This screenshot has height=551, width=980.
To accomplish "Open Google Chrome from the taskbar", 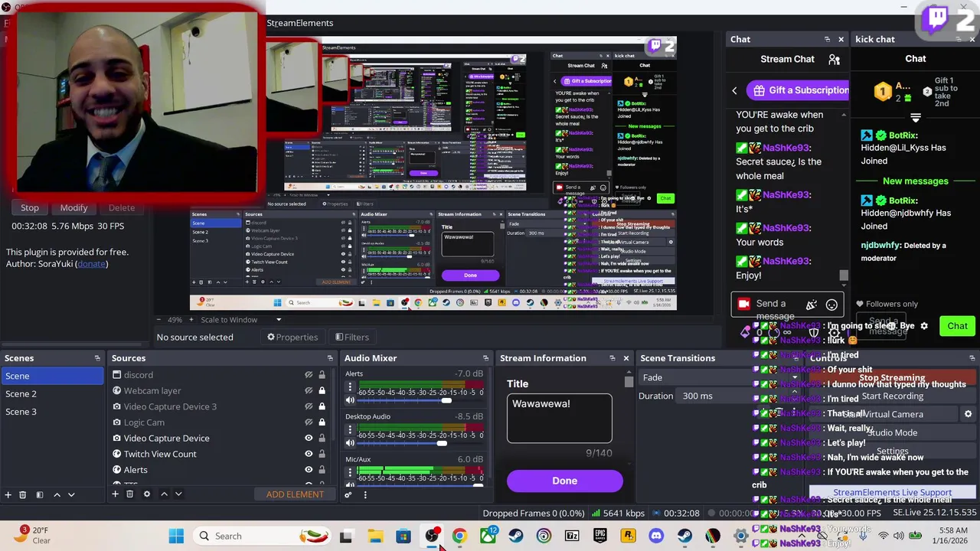I will [459, 536].
